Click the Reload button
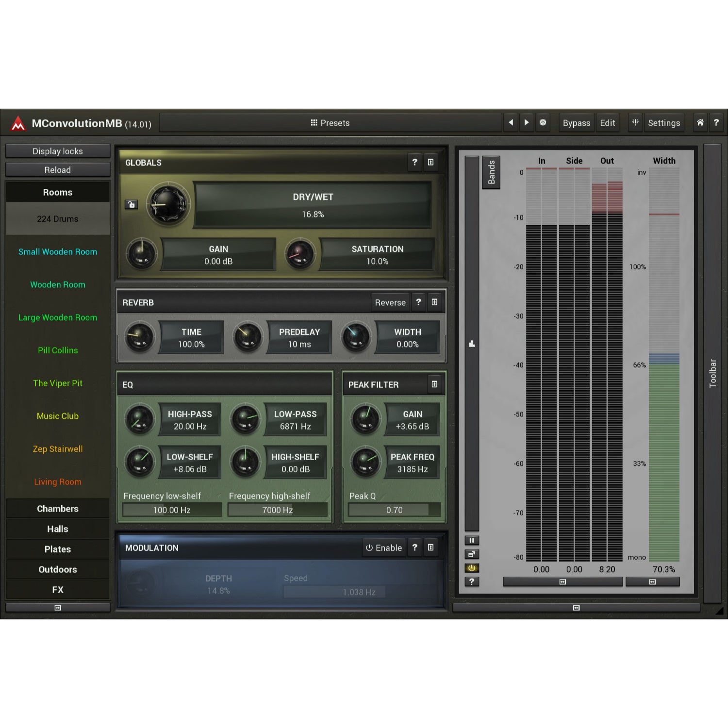The image size is (728, 728). 58,170
